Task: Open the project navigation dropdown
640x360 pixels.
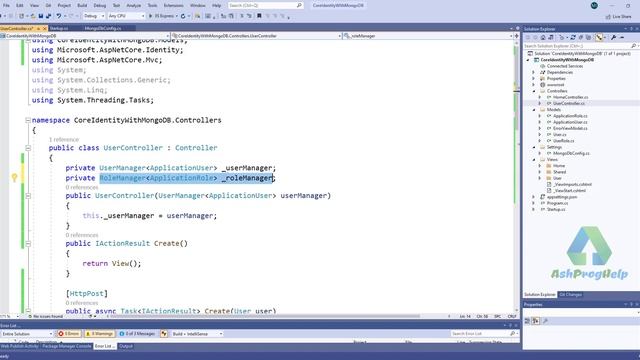Action: pos(85,36)
